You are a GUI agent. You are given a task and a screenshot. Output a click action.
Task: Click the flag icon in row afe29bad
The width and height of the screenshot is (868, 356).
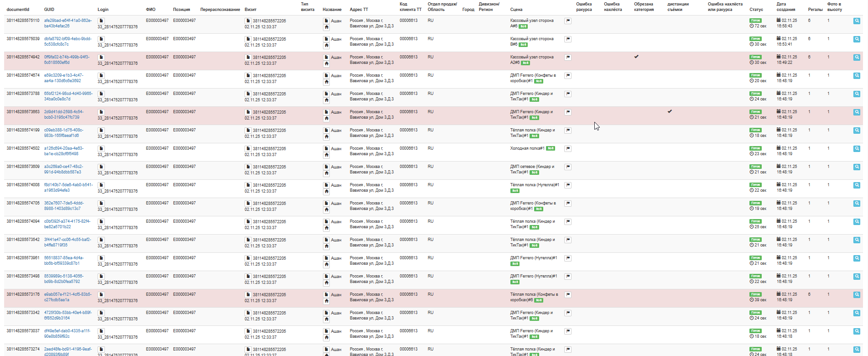coord(568,21)
